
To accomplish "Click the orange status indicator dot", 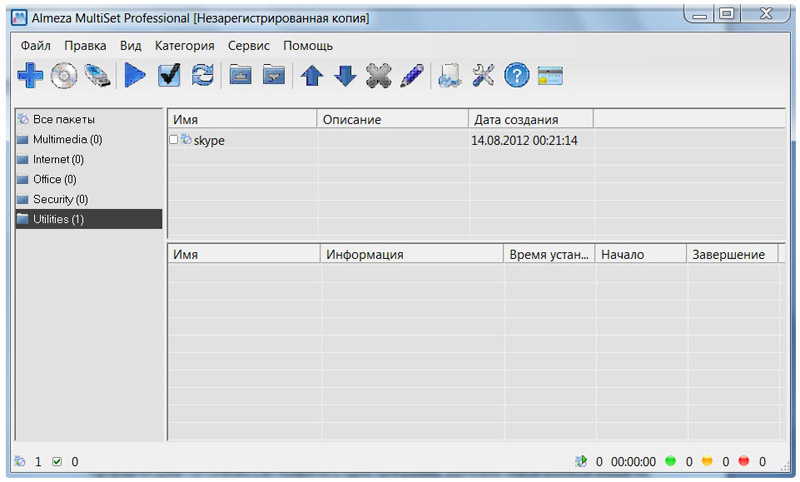I will click(707, 461).
